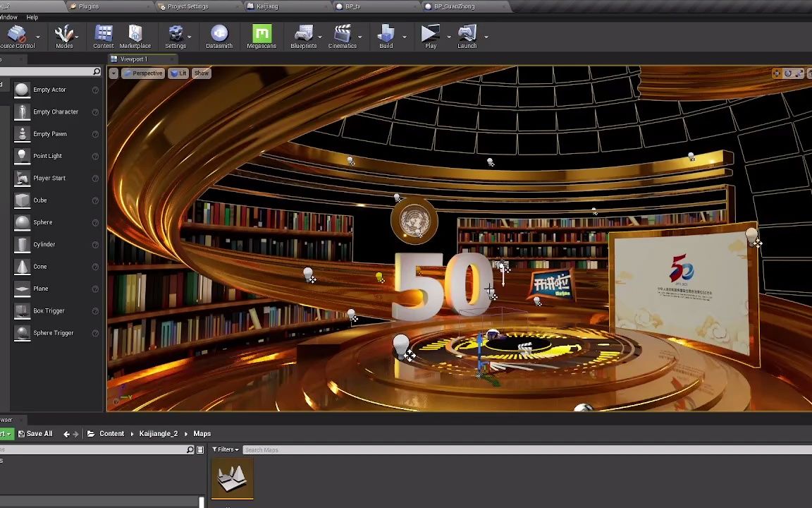The width and height of the screenshot is (812, 508).
Task: Open the Window menu
Action: click(x=8, y=17)
